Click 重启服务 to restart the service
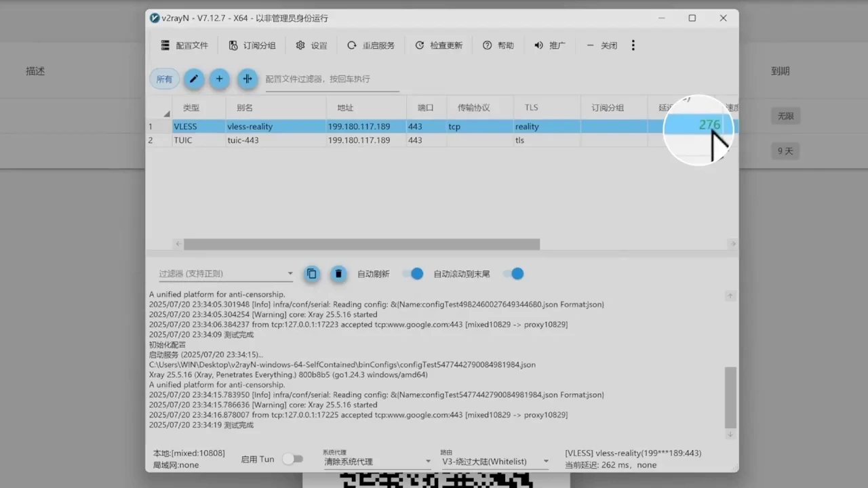868x488 pixels. 370,45
